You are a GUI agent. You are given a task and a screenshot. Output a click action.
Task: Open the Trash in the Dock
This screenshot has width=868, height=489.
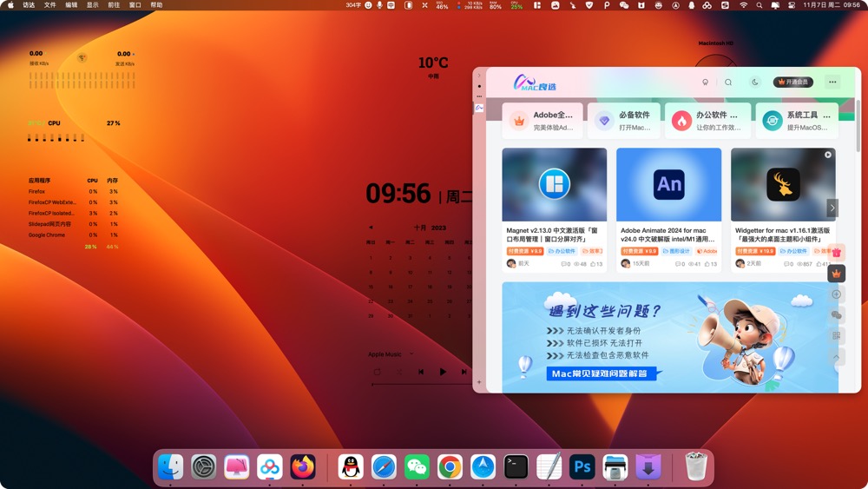tap(696, 466)
